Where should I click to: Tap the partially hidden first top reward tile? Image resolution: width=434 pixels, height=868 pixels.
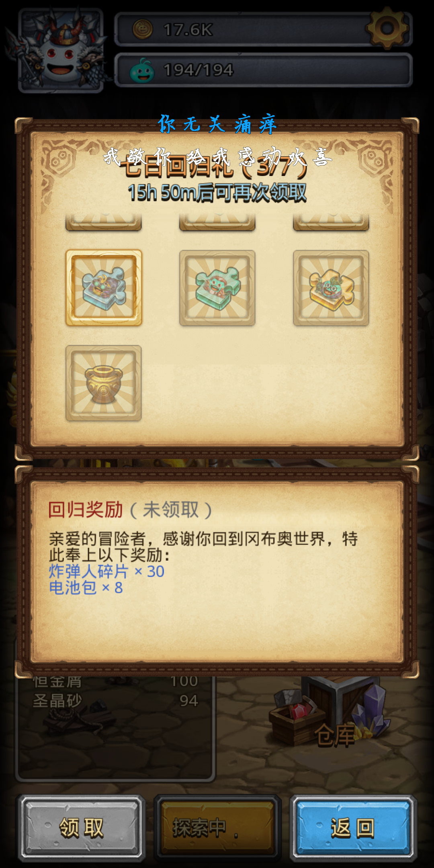[104, 222]
